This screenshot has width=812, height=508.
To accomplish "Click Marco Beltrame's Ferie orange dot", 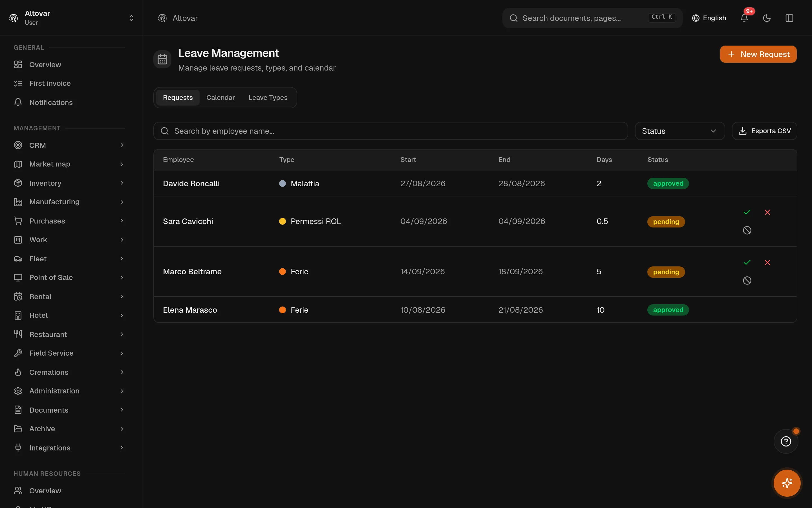I will point(283,271).
